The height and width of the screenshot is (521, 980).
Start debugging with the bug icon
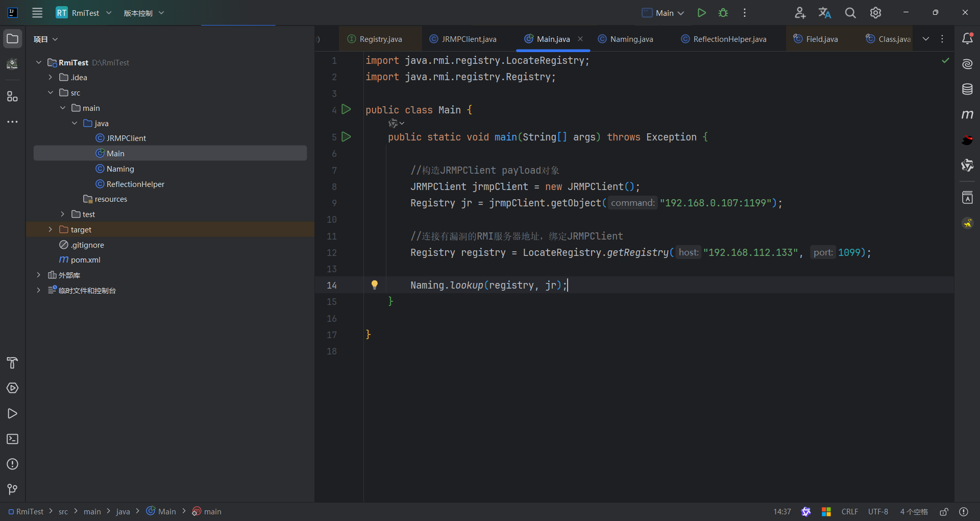[723, 13]
